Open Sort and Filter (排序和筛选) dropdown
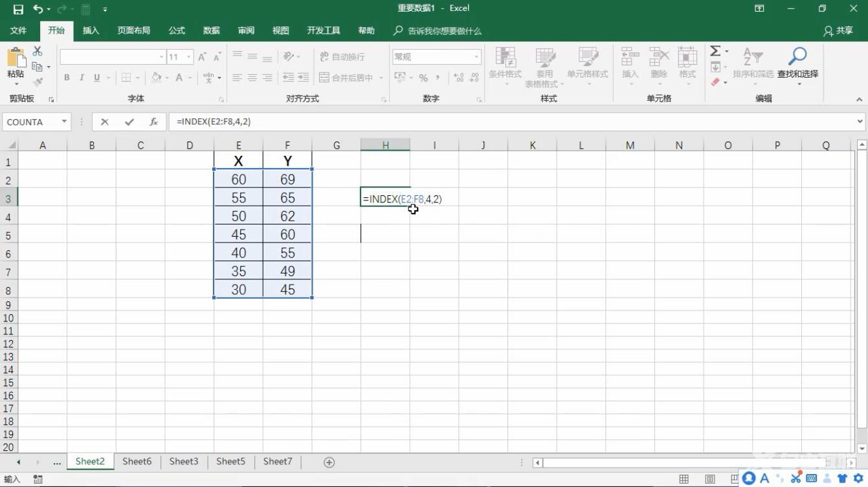 (x=753, y=67)
